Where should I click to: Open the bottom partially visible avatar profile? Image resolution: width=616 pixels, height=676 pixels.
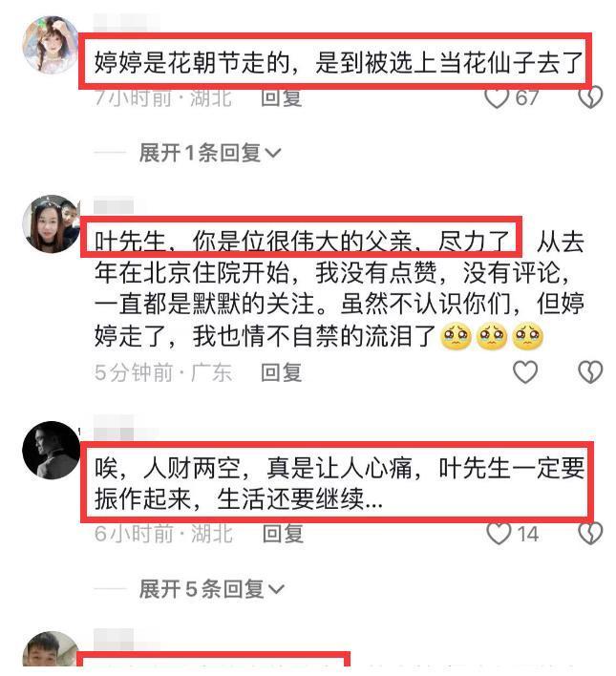[51, 649]
